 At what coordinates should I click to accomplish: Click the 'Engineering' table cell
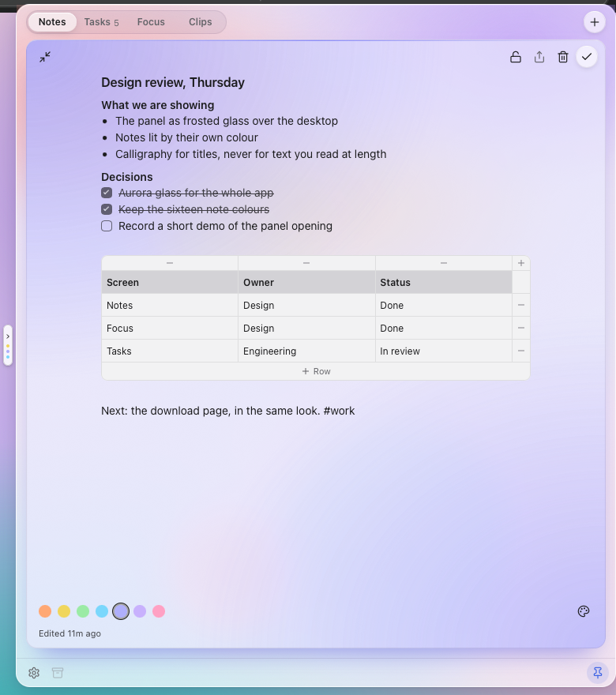pos(306,351)
